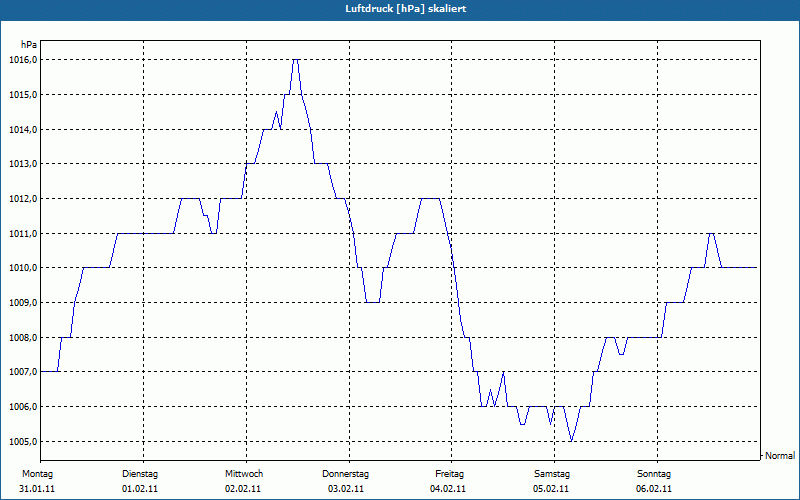Select the hPa unit label on y-axis
The height and width of the screenshot is (500, 800).
point(29,44)
